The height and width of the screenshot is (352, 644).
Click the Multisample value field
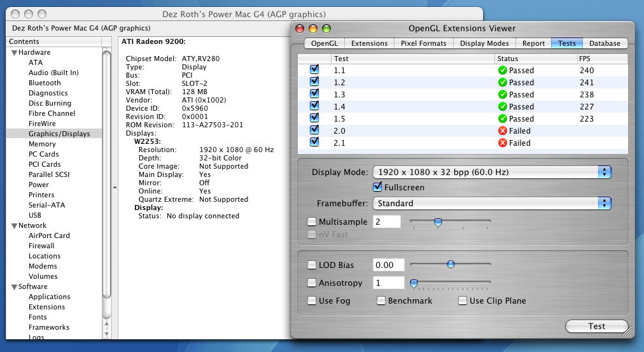[386, 222]
